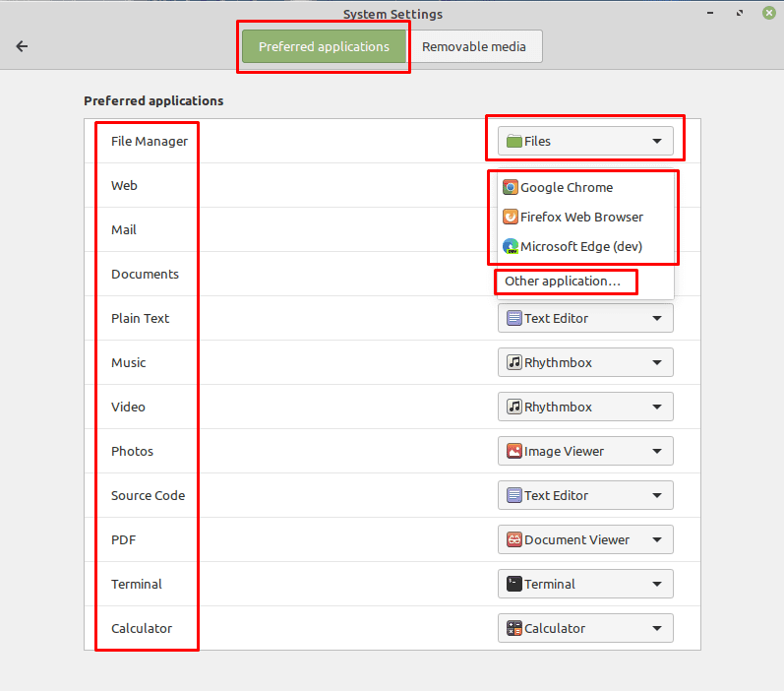
Task: Expand the Terminal application dropdown arrow
Action: coord(657,584)
